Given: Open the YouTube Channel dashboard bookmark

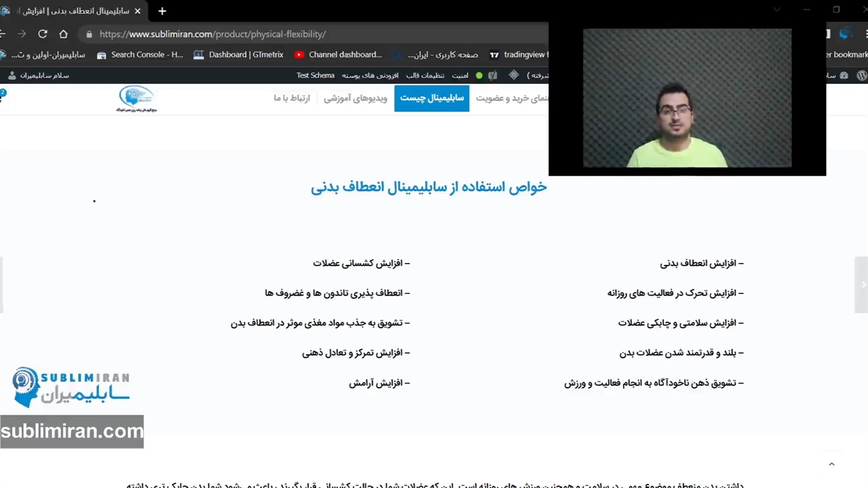Looking at the screenshot, I should tap(338, 55).
